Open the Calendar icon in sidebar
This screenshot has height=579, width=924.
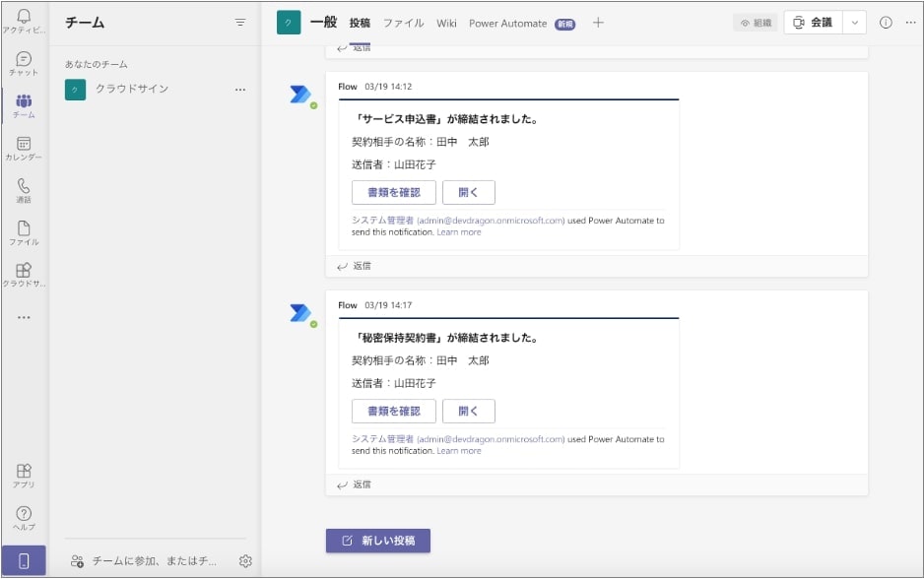(x=24, y=148)
